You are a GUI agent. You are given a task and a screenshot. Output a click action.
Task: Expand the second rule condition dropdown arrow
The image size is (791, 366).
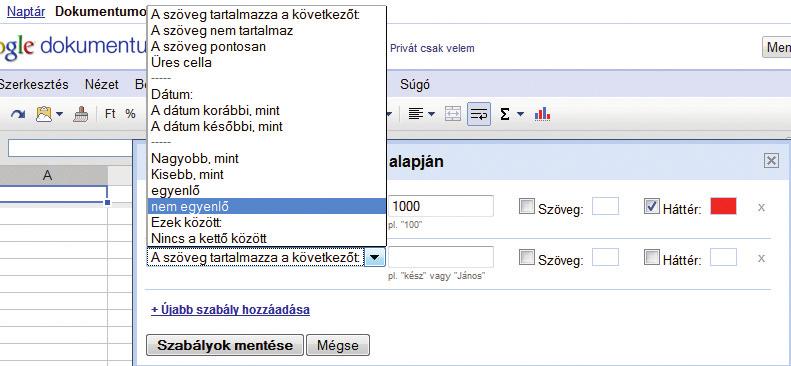[x=374, y=258]
